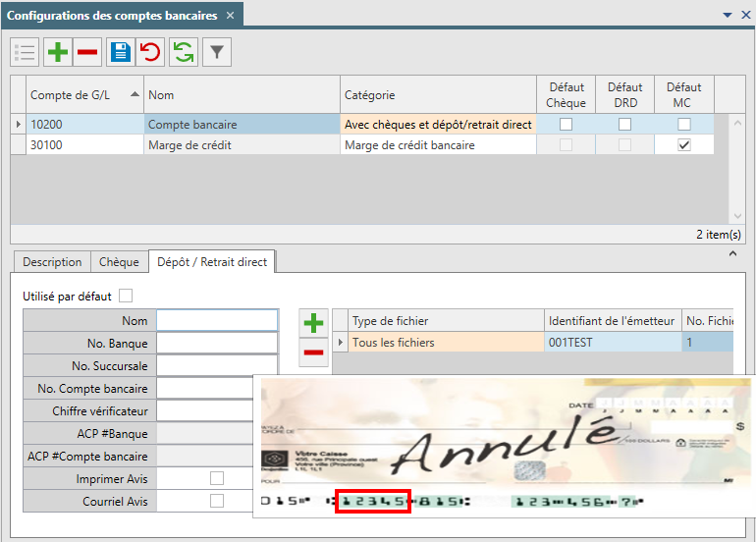Open the filter funnel icon
The image size is (756, 542).
point(217,52)
